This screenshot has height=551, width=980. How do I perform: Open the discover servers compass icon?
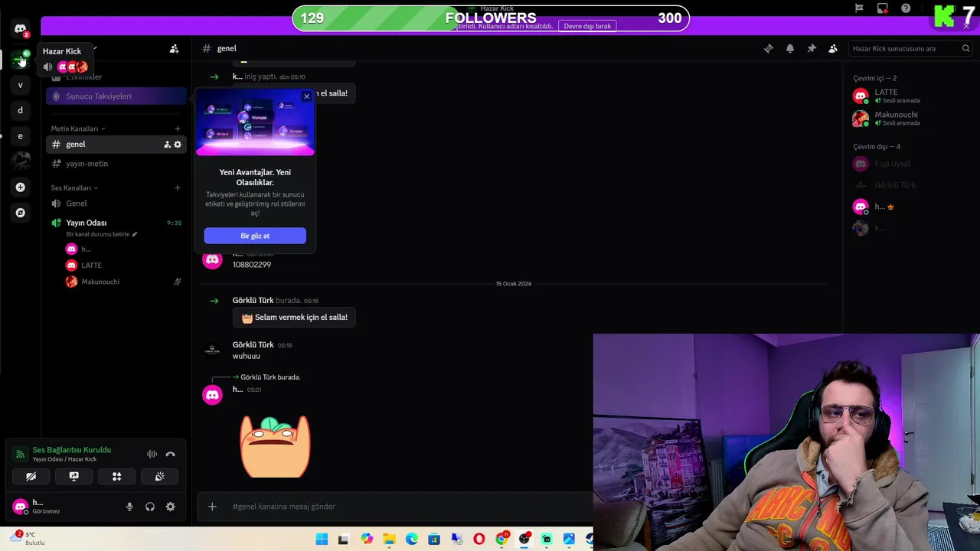[x=21, y=213]
